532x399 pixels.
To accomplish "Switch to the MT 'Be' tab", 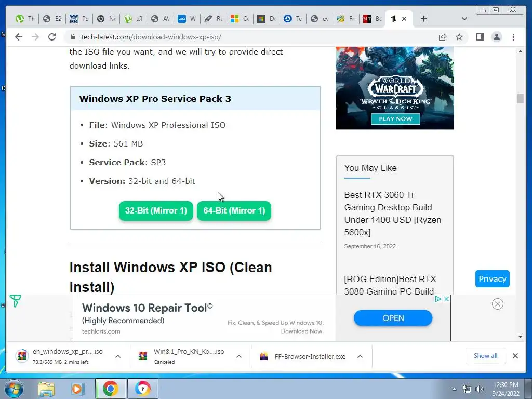I will 373,19.
